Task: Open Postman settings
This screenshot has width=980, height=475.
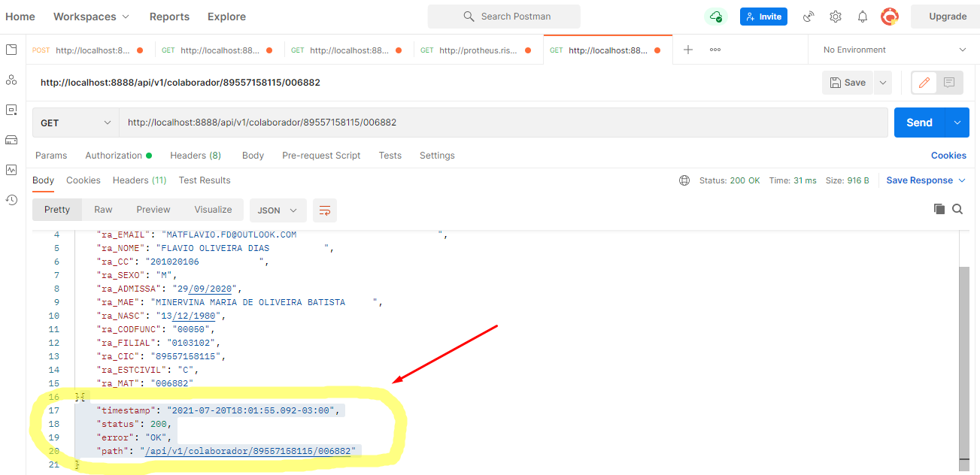Action: (835, 16)
